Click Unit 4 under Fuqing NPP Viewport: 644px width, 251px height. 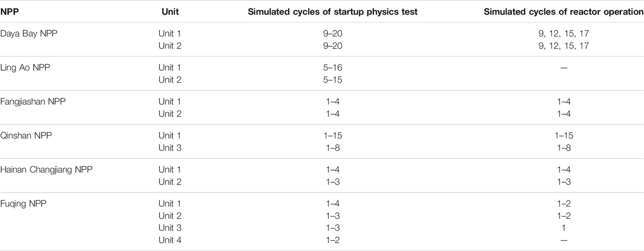[169, 240]
